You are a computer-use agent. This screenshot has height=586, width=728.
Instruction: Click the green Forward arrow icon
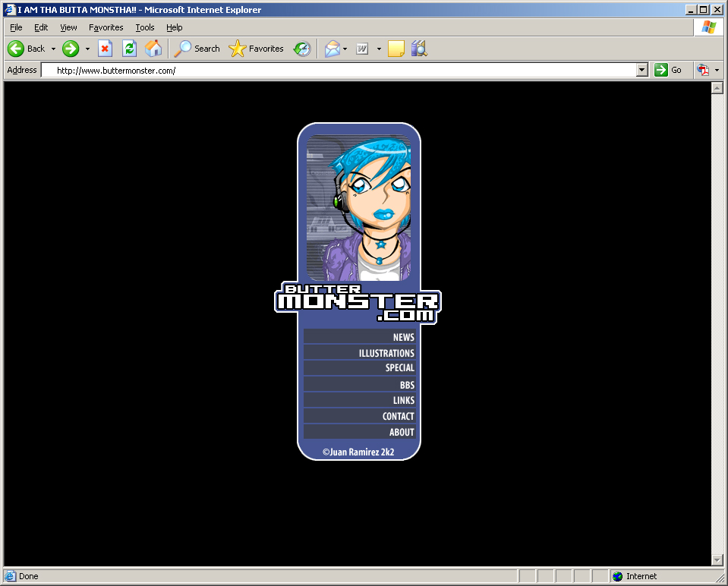coord(71,49)
